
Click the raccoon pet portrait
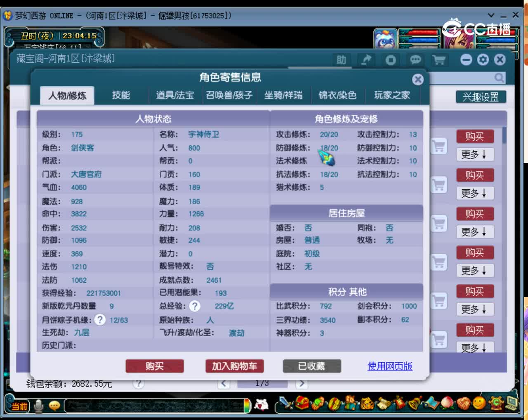385,38
